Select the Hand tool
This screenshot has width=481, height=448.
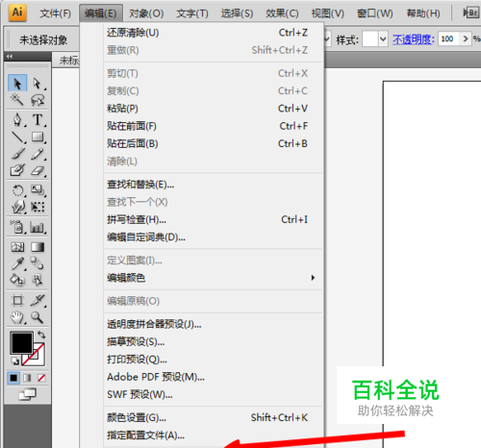pyautogui.click(x=17, y=317)
